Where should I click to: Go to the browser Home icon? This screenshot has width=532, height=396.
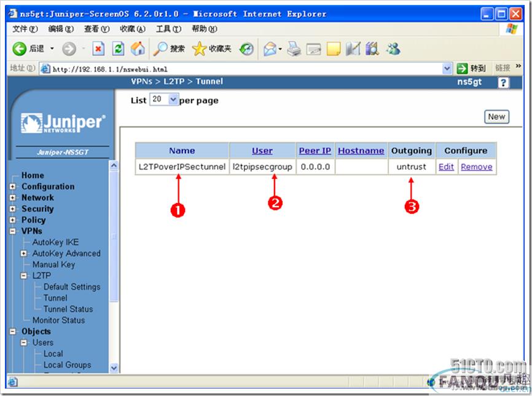coord(138,49)
